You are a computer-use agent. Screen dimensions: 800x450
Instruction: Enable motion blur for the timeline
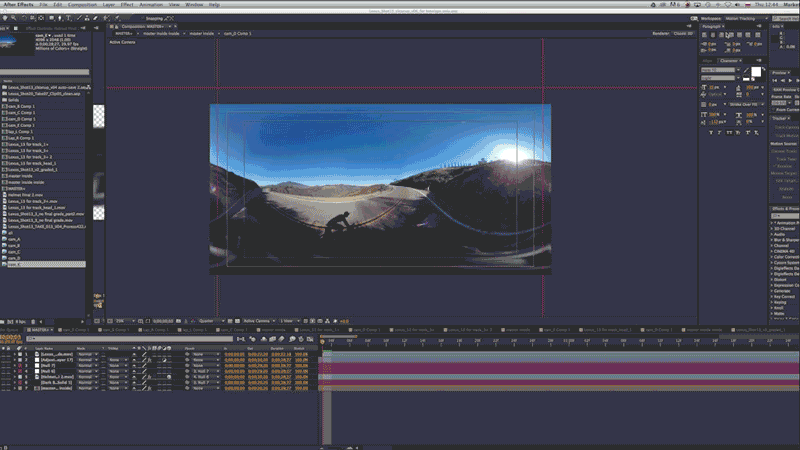click(281, 339)
